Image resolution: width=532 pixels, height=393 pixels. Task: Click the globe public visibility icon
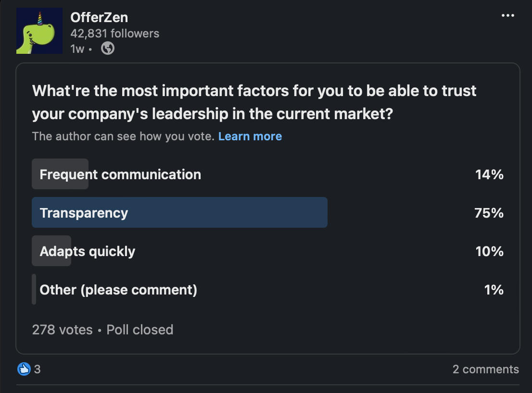tap(108, 49)
